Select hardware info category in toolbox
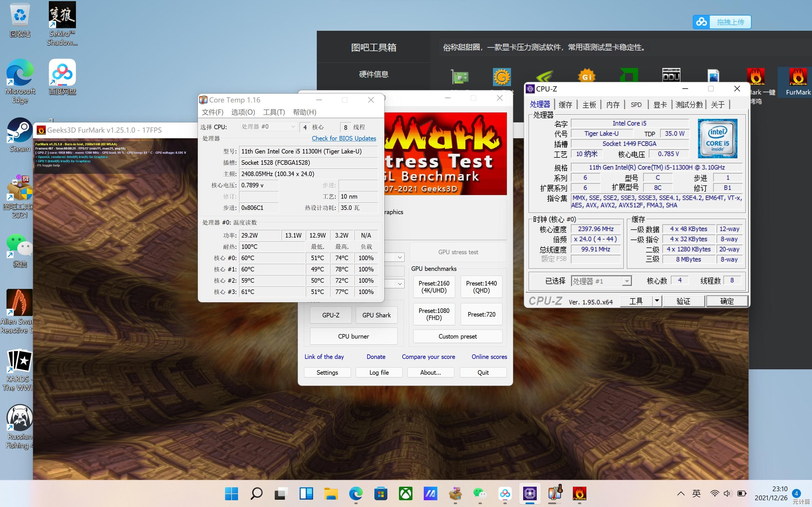 [x=374, y=74]
